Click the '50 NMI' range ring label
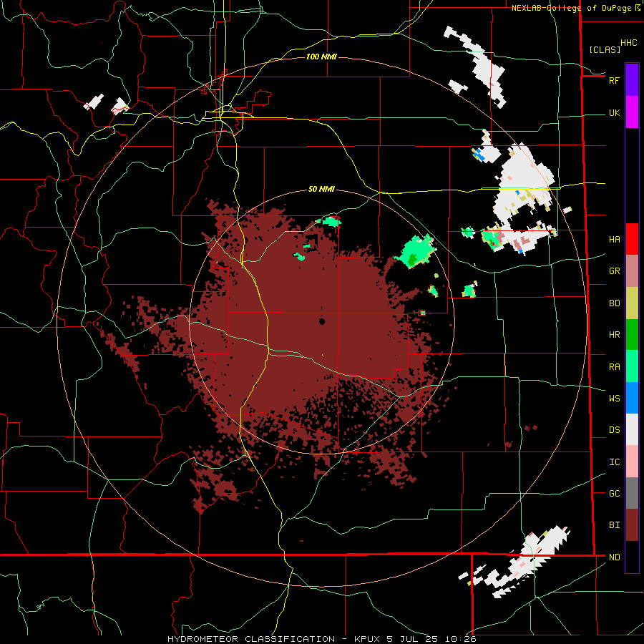Screen dimensions: 644x644 point(321,189)
